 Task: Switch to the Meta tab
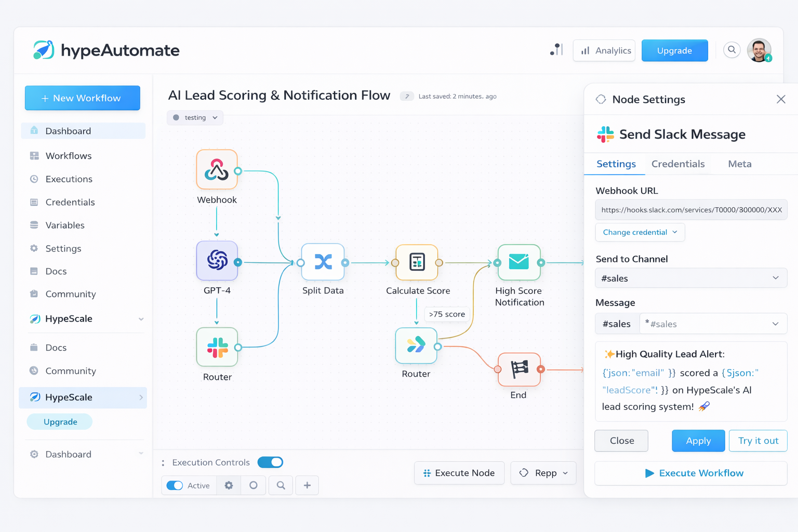(740, 164)
